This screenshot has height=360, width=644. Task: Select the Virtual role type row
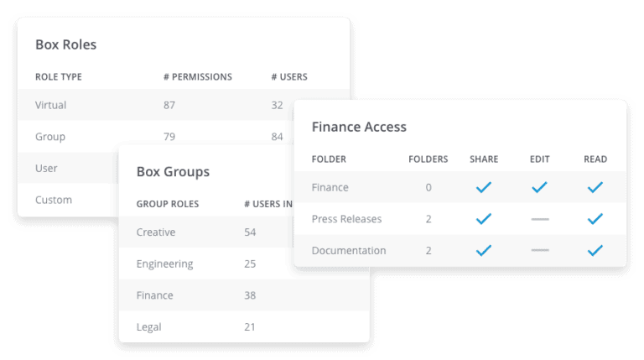click(184, 105)
